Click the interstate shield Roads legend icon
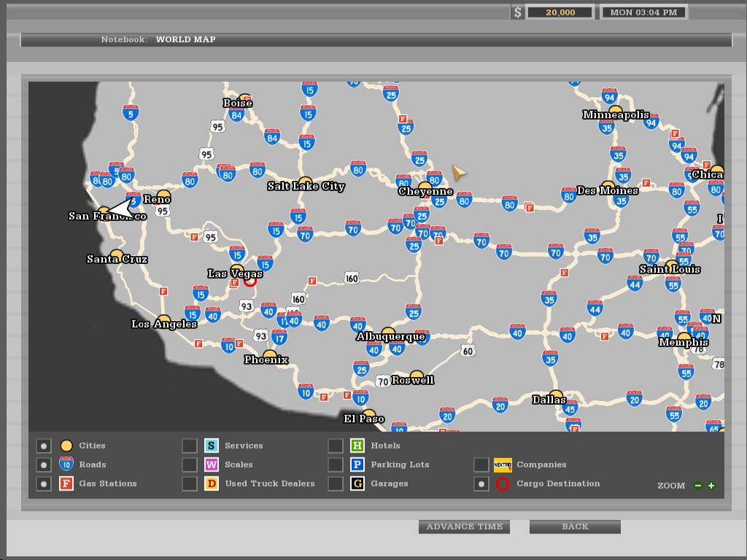This screenshot has height=560, width=747. click(x=68, y=464)
